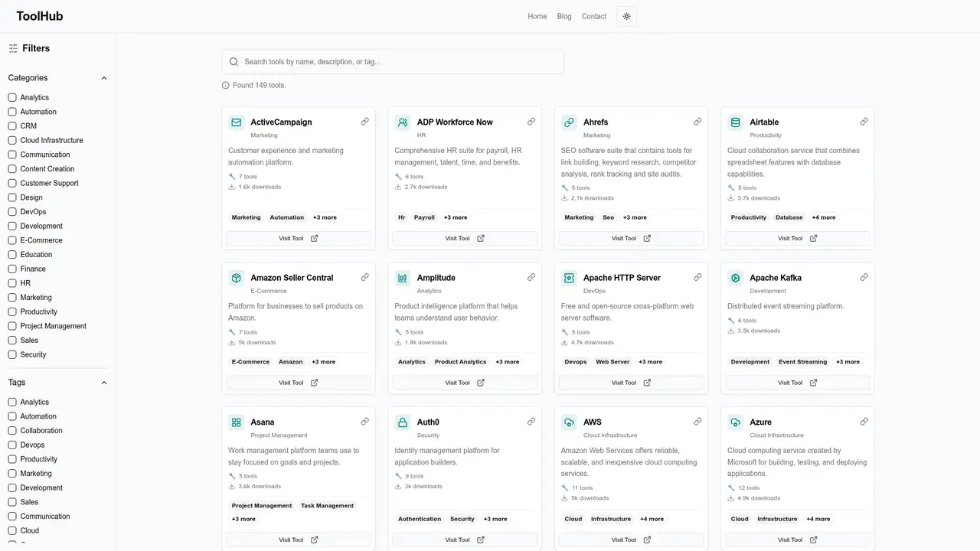Visit Tool button for ActiveCampaign

click(299, 239)
